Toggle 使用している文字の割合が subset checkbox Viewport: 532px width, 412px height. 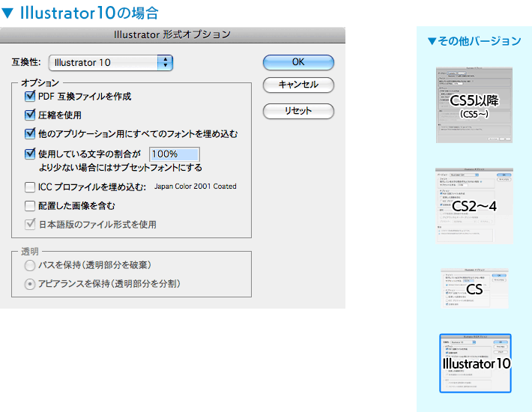point(30,154)
